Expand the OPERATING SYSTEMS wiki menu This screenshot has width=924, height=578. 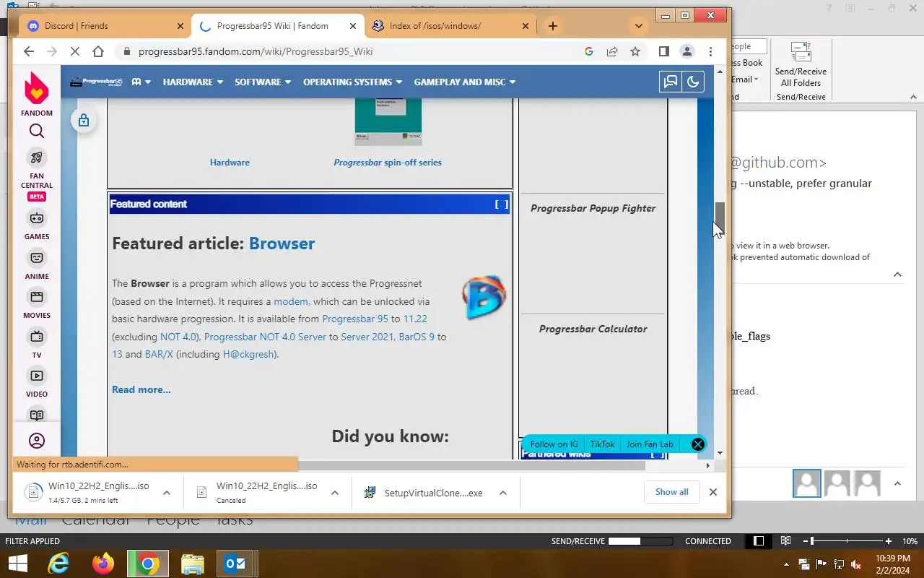coord(352,82)
